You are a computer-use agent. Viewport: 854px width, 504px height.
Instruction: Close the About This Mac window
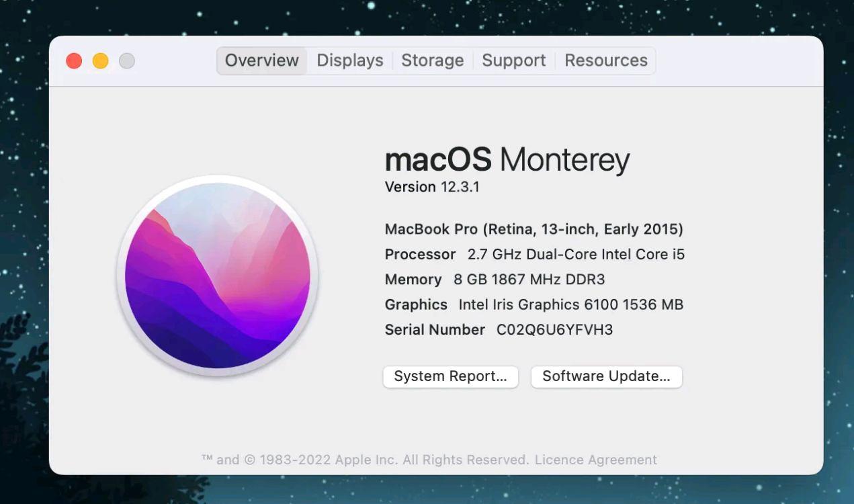coord(74,61)
